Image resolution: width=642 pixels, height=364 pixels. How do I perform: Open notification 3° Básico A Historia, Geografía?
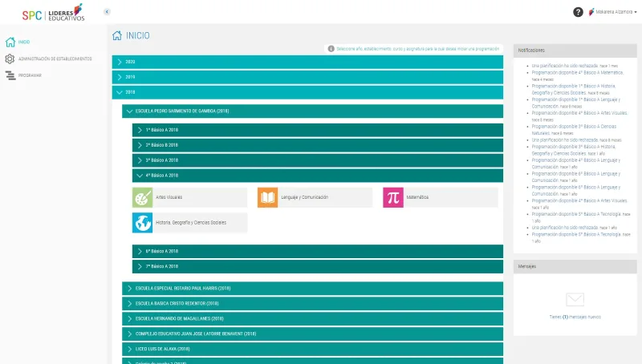coord(573,150)
